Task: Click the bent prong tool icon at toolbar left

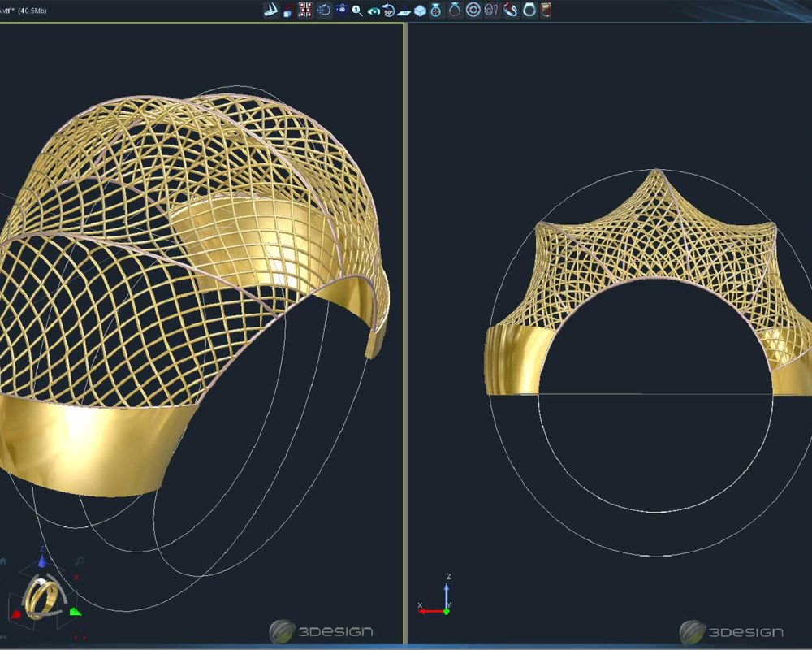Action: point(272,11)
